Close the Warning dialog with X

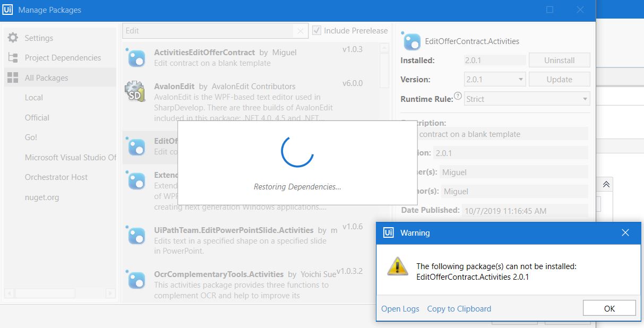click(625, 232)
